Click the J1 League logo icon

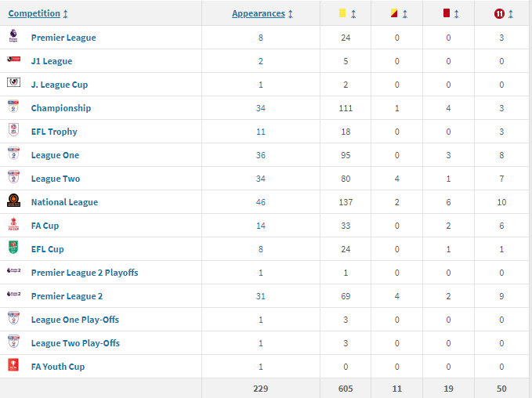click(x=13, y=59)
